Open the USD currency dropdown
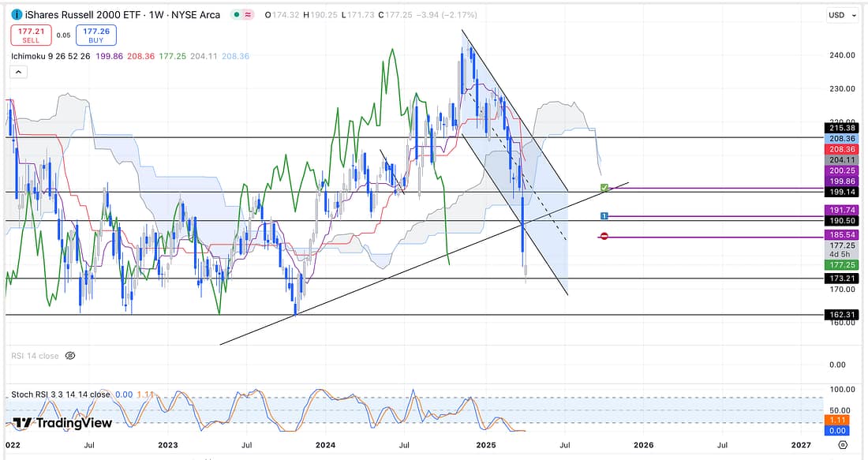The width and height of the screenshot is (868, 460). 840,15
